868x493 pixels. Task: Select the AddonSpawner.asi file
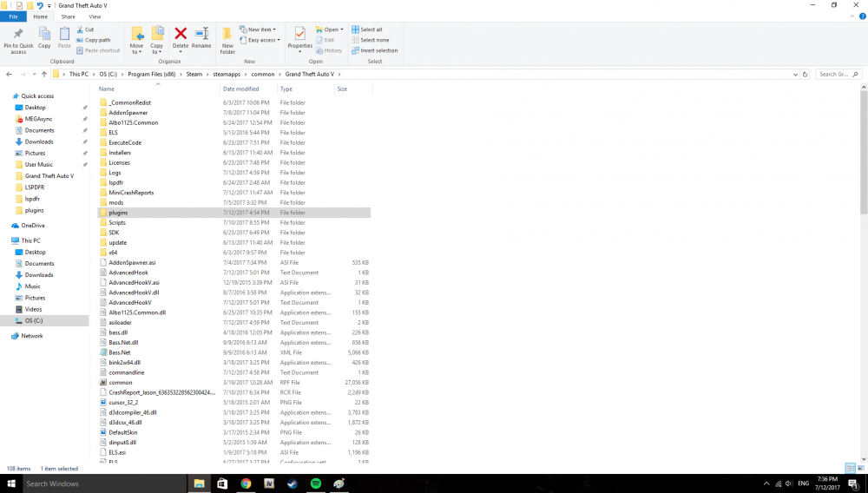click(x=132, y=262)
